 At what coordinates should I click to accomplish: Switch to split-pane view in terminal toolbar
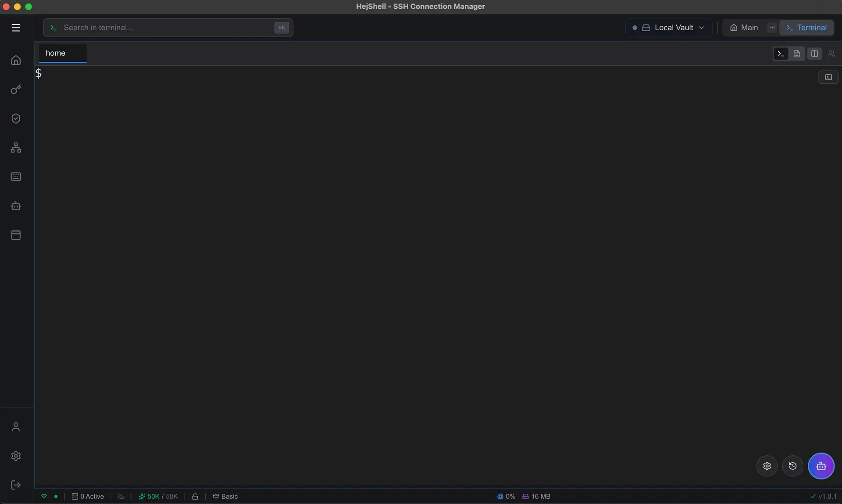click(x=814, y=53)
